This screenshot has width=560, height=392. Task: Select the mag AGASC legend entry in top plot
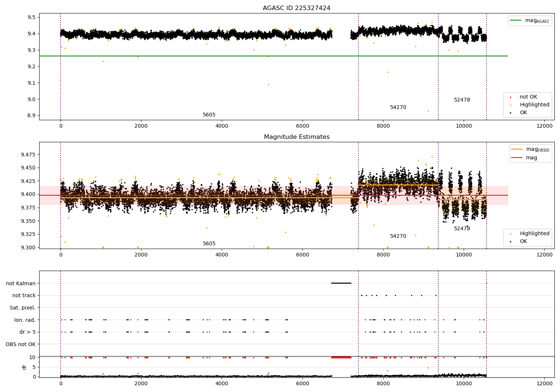(530, 21)
